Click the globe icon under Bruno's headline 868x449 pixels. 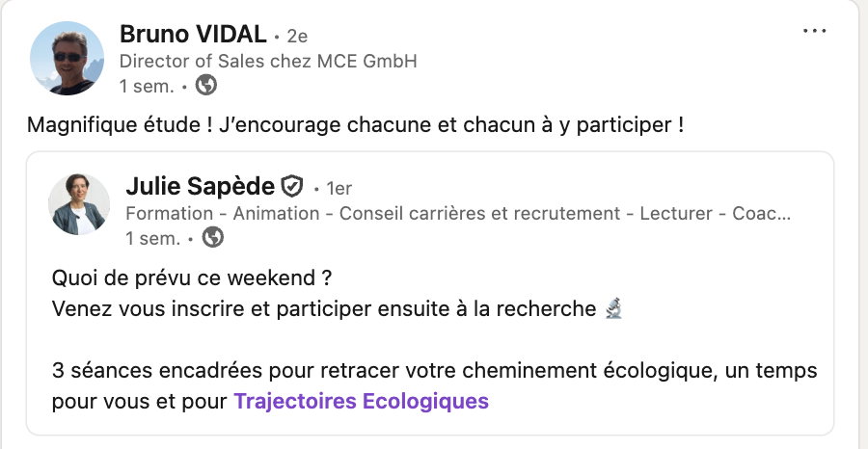click(x=205, y=86)
